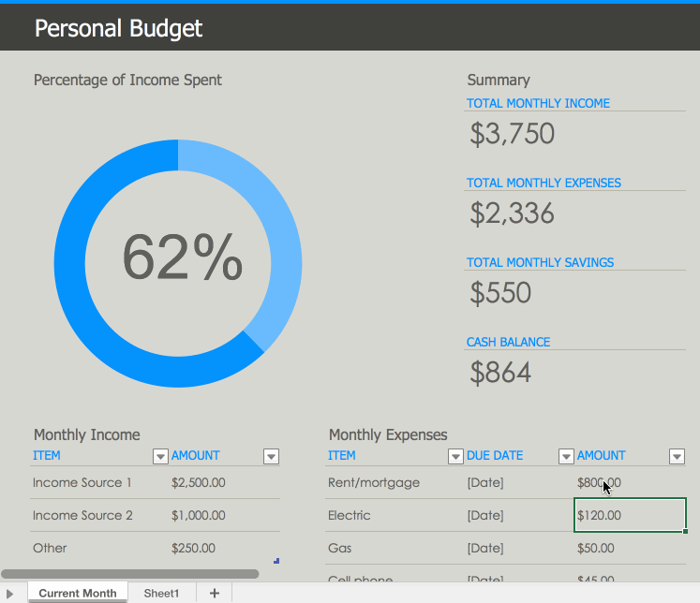Click the $2,336 total monthly expenses value
The height and width of the screenshot is (603, 700).
click(x=512, y=213)
